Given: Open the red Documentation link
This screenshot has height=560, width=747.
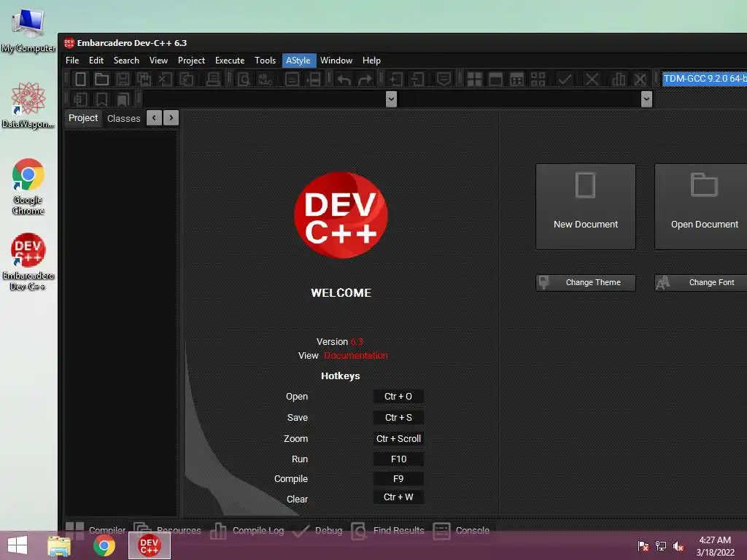Looking at the screenshot, I should tap(356, 356).
